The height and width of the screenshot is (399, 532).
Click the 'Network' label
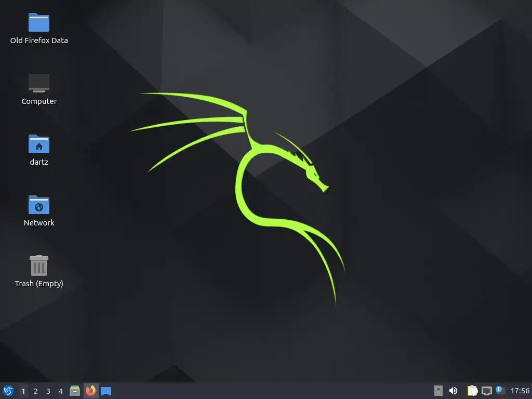coord(39,222)
